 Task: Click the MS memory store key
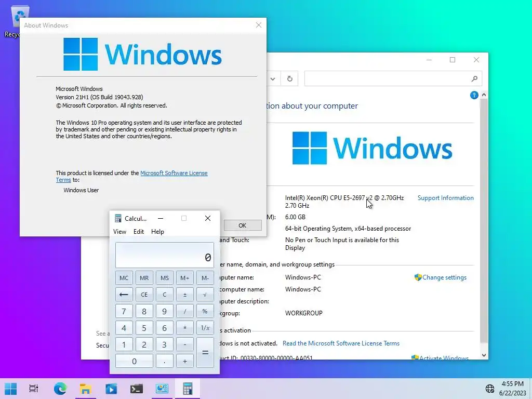click(165, 278)
